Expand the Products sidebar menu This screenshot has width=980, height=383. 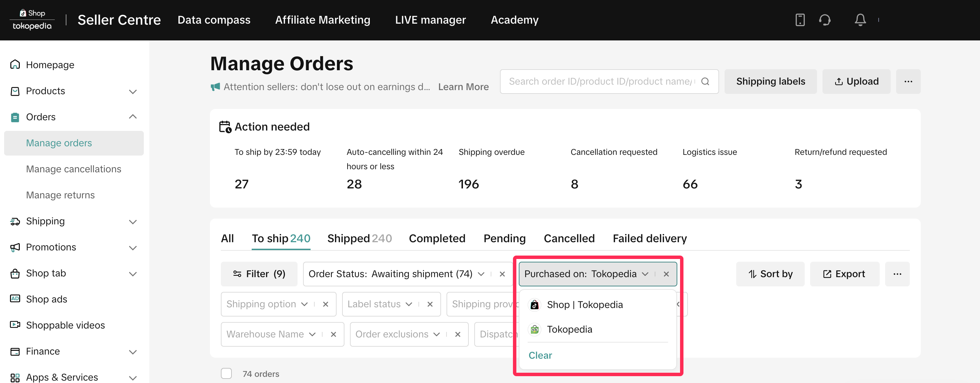point(133,91)
